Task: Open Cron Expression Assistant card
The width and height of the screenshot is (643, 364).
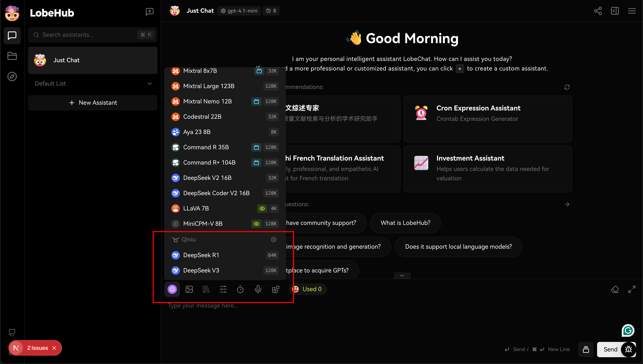Action: click(488, 119)
